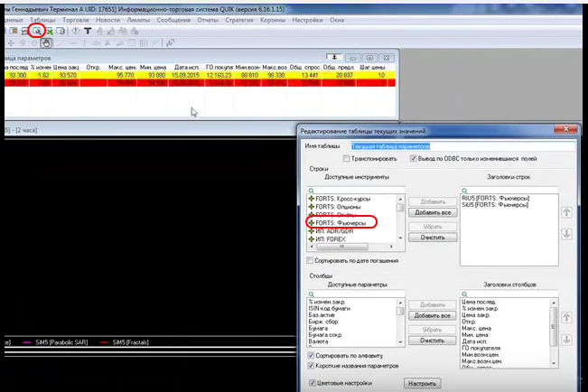Expand the FORTS: Опционы tree node
The height and width of the screenshot is (392, 588).
pyautogui.click(x=312, y=207)
